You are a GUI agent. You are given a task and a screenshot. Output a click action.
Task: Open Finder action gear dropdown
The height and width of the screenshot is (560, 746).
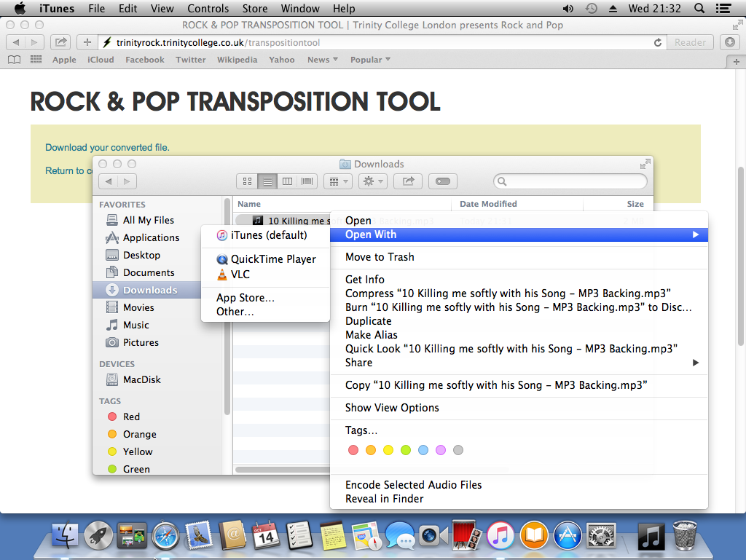[x=372, y=181]
